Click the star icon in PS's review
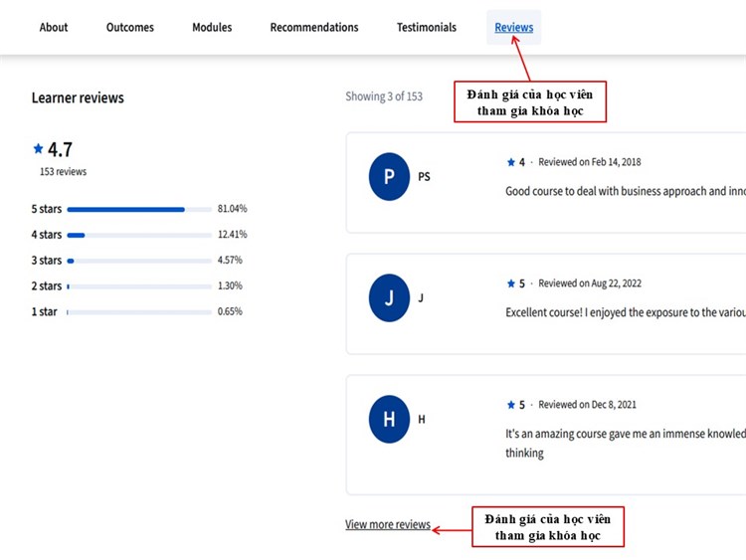 point(511,162)
